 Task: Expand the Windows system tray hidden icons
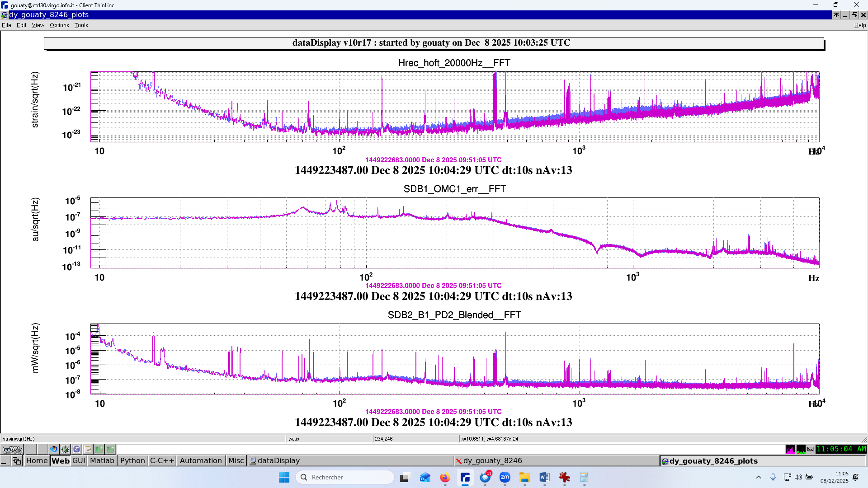click(x=759, y=477)
